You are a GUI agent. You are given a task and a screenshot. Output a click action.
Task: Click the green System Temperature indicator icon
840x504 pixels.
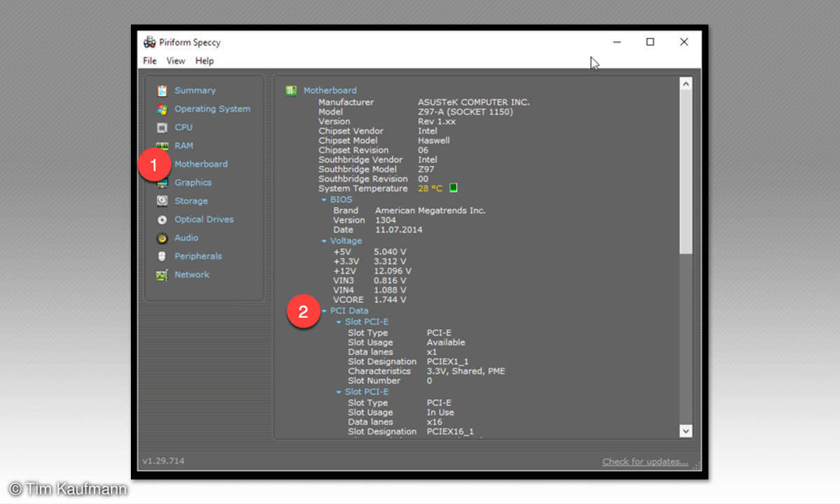(453, 188)
